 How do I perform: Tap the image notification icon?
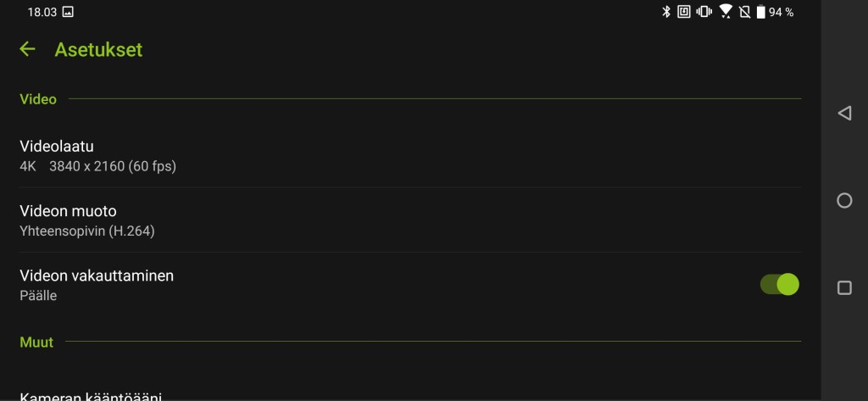tap(68, 12)
